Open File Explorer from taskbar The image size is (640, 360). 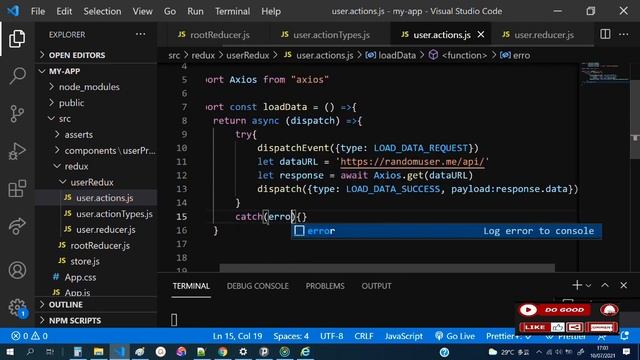pyautogui.click(x=98, y=351)
